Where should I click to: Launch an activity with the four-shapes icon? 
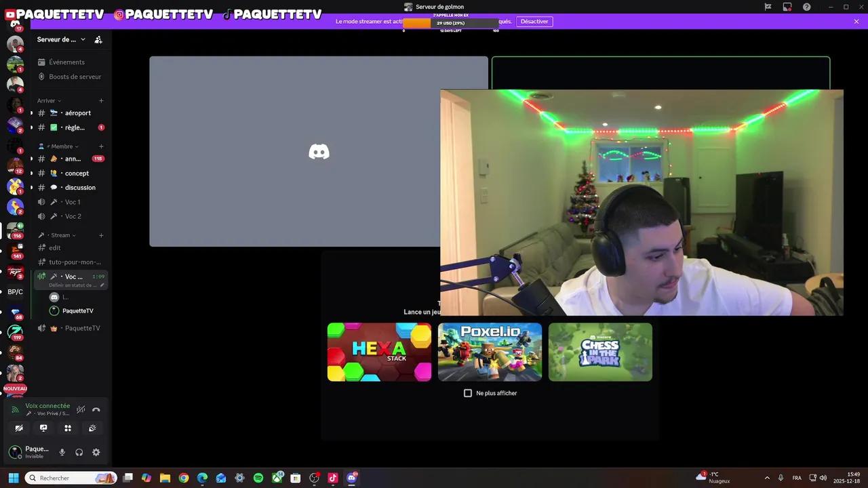click(68, 428)
